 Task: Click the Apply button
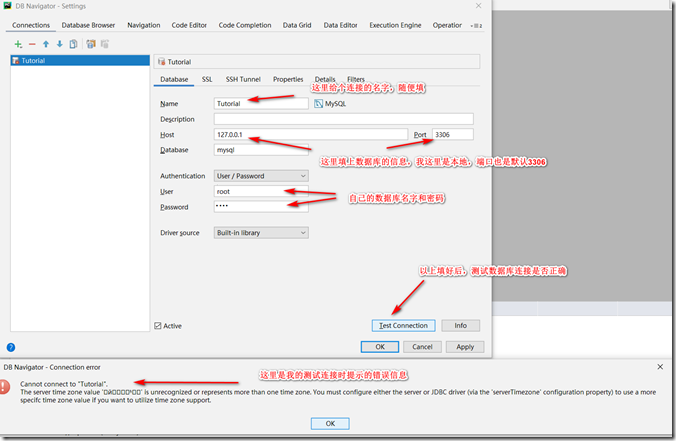tap(465, 347)
